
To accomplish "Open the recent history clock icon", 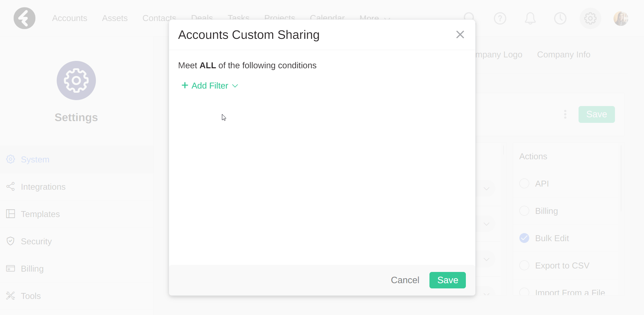I will (x=560, y=18).
